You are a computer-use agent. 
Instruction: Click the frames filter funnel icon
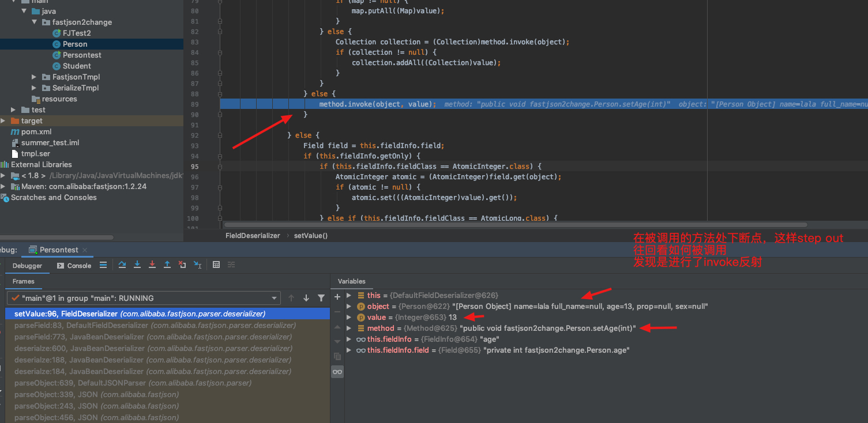[x=321, y=298]
